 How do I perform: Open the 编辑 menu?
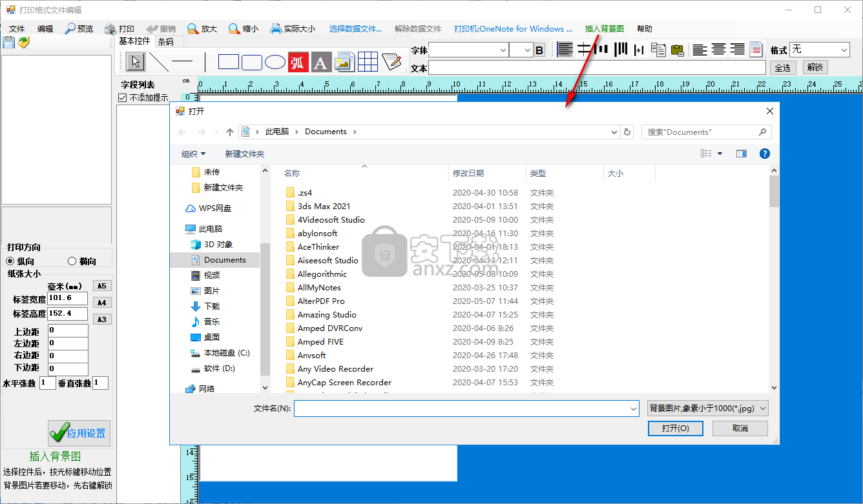click(x=45, y=28)
